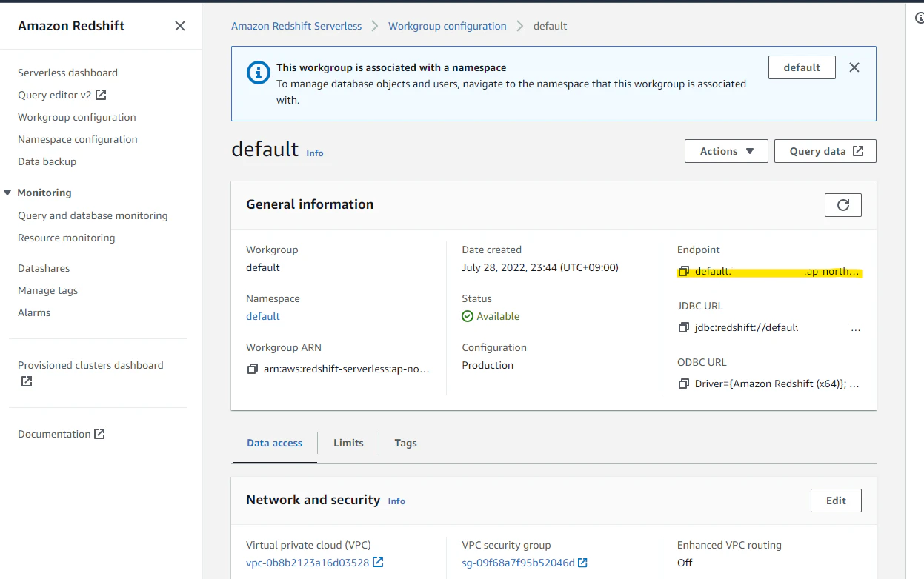924x579 pixels.
Task: Open Datashares in sidebar
Action: (44, 268)
